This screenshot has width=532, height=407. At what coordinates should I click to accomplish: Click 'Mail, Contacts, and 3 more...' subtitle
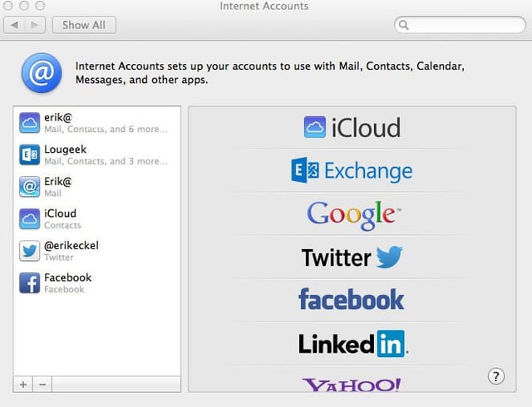point(106,161)
